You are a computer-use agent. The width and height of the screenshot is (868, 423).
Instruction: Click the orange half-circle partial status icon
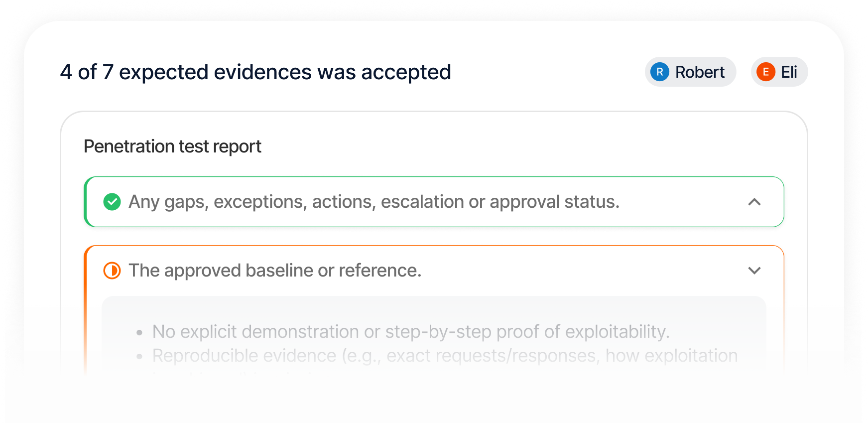pos(112,271)
